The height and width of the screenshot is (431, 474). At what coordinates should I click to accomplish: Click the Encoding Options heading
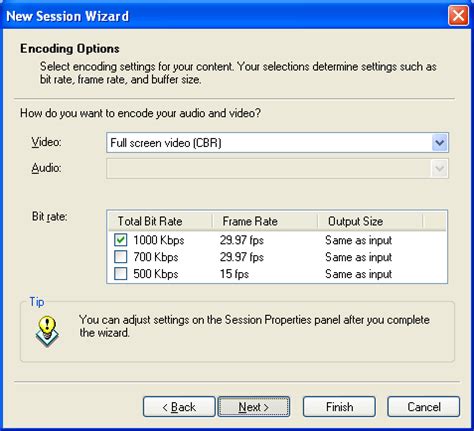click(x=70, y=49)
